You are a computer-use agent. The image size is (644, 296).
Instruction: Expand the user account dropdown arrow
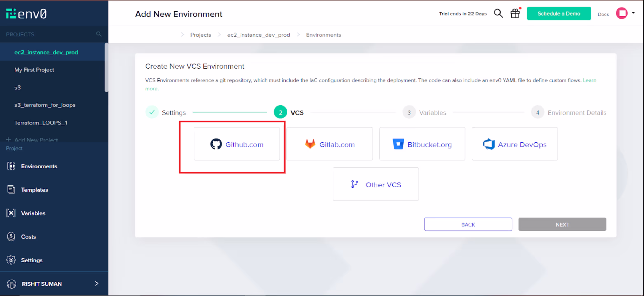pos(633,13)
